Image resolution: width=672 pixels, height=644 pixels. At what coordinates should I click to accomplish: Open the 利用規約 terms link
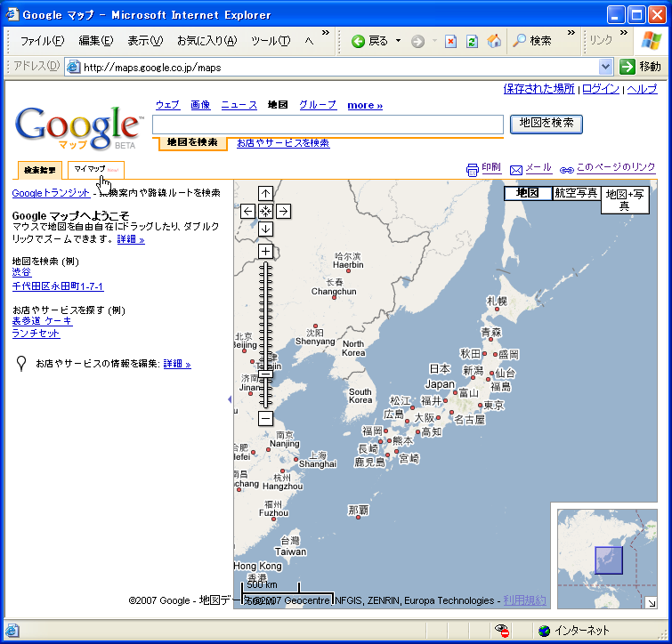(x=524, y=600)
